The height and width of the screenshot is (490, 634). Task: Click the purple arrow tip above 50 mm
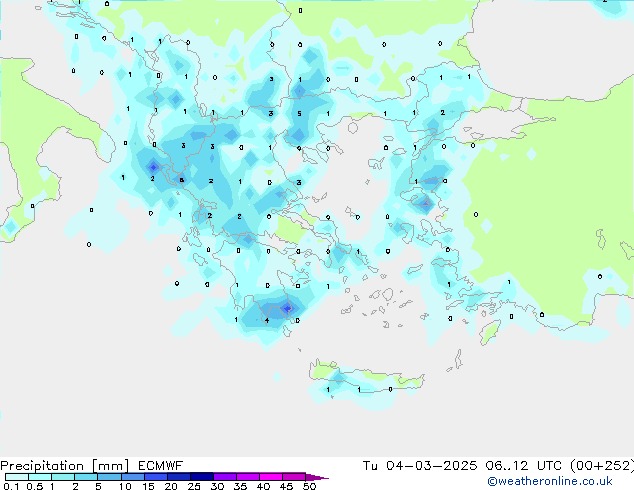coord(317,477)
